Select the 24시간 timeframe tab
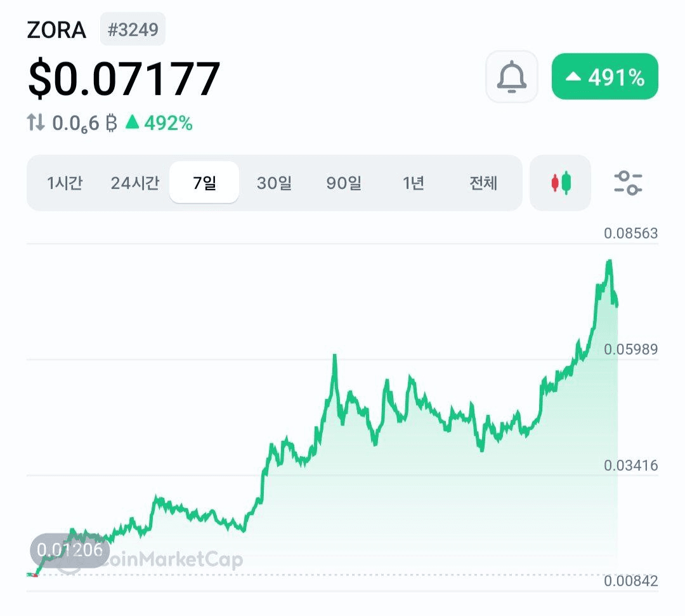This screenshot has height=616, width=685. pos(134,183)
